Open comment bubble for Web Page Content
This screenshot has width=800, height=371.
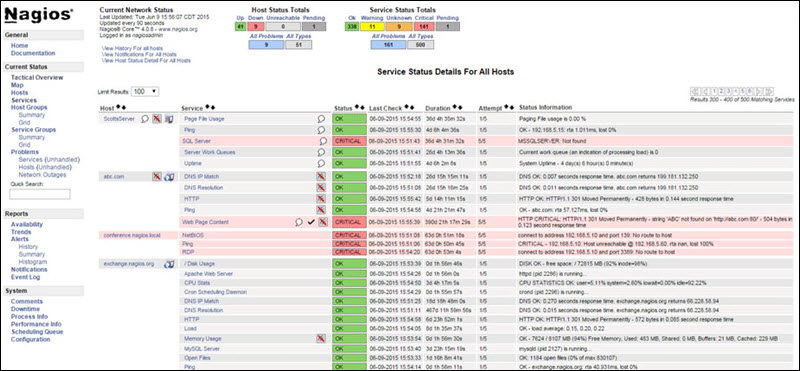tap(299, 222)
